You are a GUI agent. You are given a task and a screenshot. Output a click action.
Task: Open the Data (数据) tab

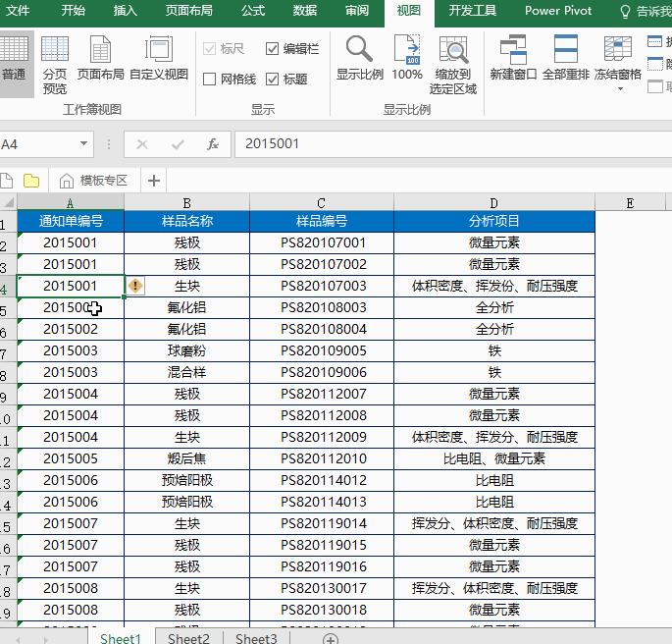(305, 11)
